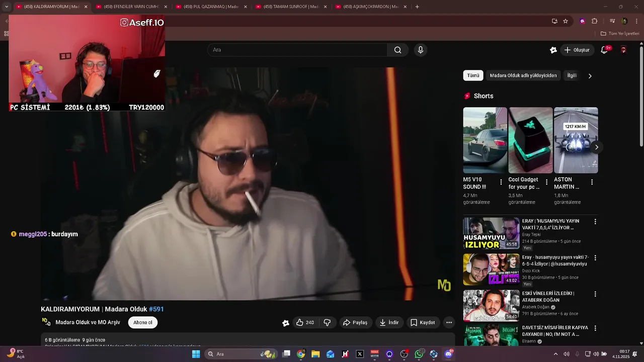The image size is (644, 362).
Task: Click the Windows taskbar search box
Action: [x=241, y=354]
